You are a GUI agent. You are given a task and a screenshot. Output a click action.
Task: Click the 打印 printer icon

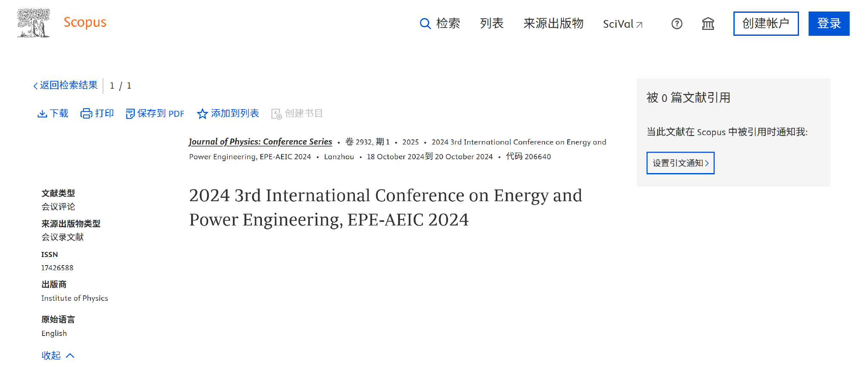[86, 113]
